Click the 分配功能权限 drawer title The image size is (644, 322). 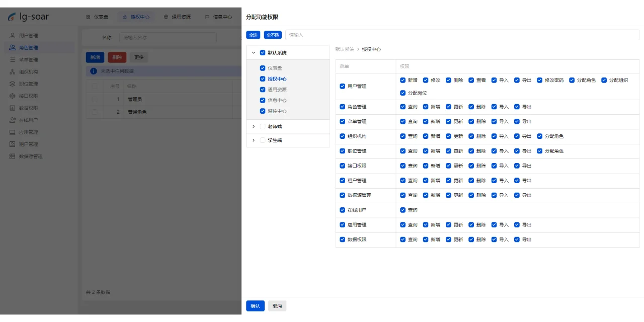click(262, 17)
